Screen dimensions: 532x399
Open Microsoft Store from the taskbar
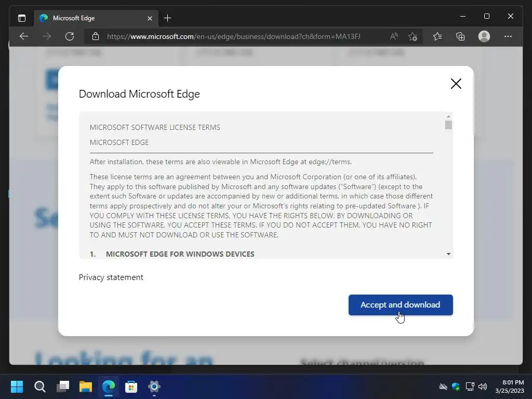(x=131, y=387)
